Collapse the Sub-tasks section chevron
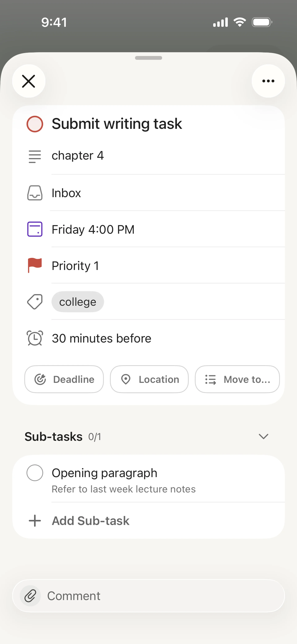This screenshot has height=644, width=297. (x=263, y=437)
